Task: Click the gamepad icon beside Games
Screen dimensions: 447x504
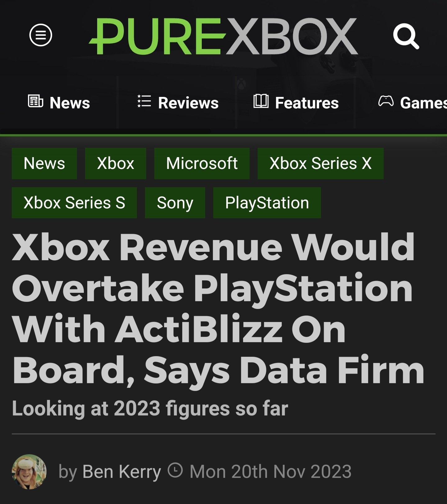Action: click(386, 101)
